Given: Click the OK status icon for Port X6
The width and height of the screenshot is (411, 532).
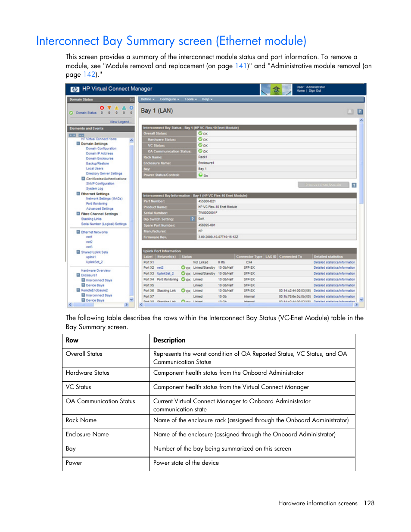Looking at the screenshot, I should [183, 290].
